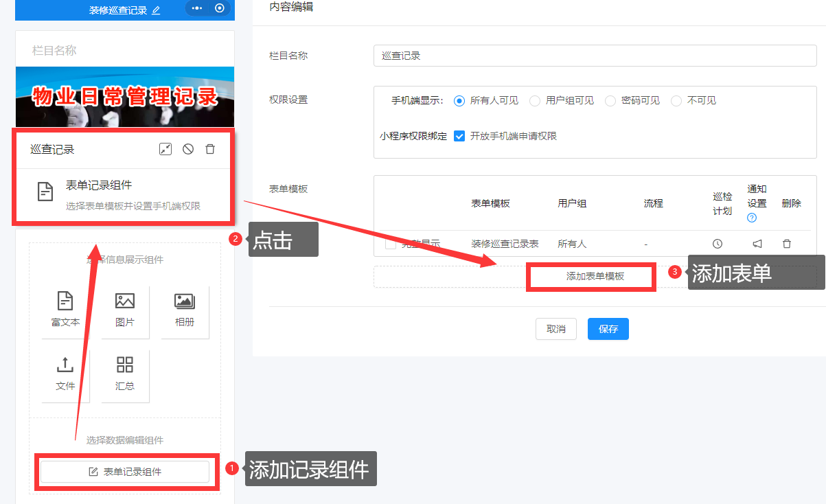The height and width of the screenshot is (504, 826).
Task: Delete the 巡查记录 section with trash icon
Action: [x=211, y=149]
